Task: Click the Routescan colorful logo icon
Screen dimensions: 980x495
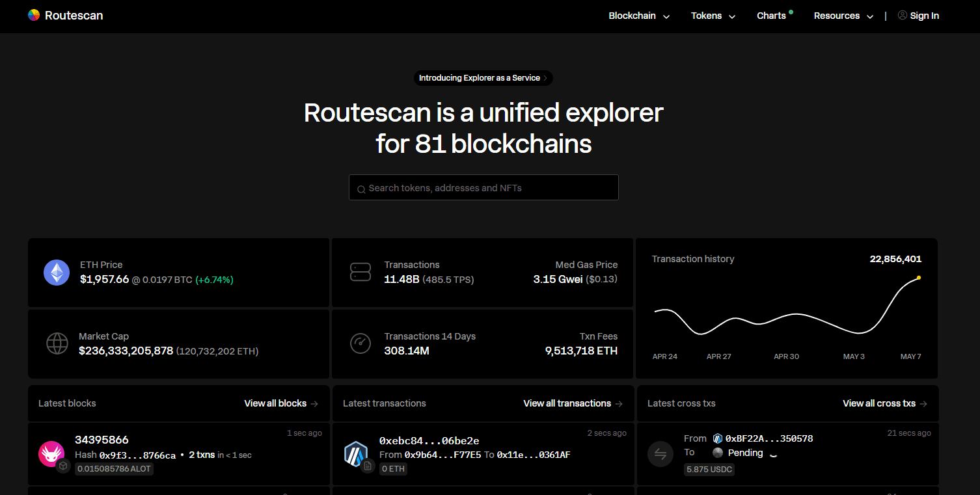Action: (34, 15)
